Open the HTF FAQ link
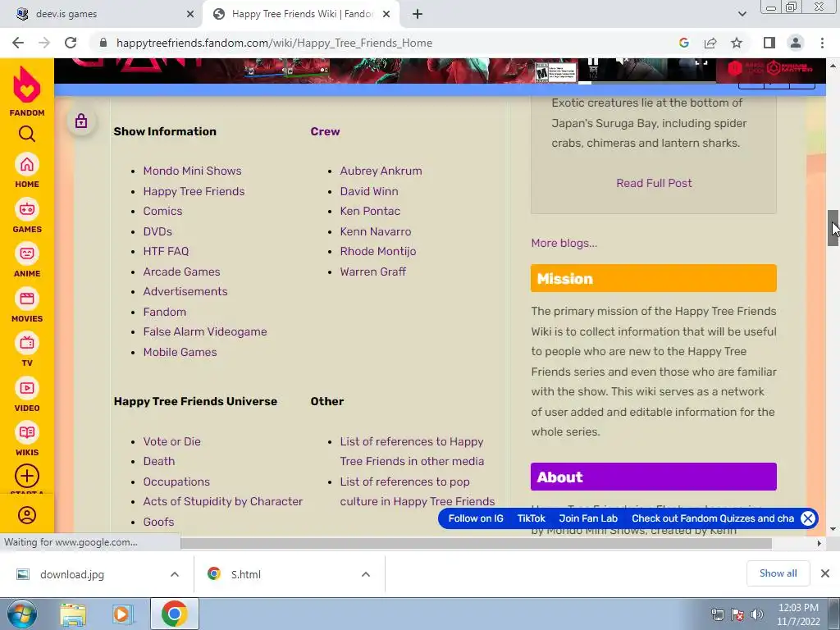The height and width of the screenshot is (630, 840). [x=166, y=251]
